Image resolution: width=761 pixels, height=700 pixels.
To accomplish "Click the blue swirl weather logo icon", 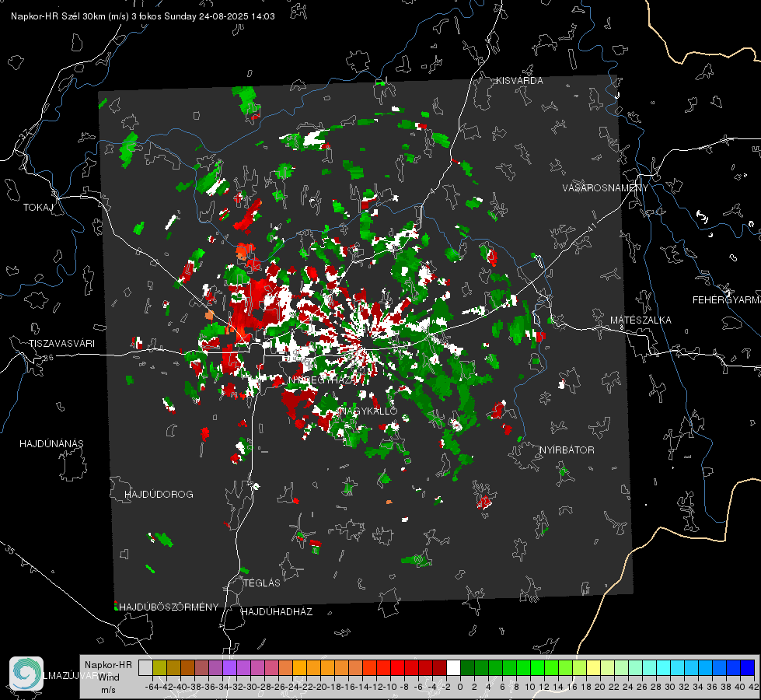I will (x=26, y=674).
